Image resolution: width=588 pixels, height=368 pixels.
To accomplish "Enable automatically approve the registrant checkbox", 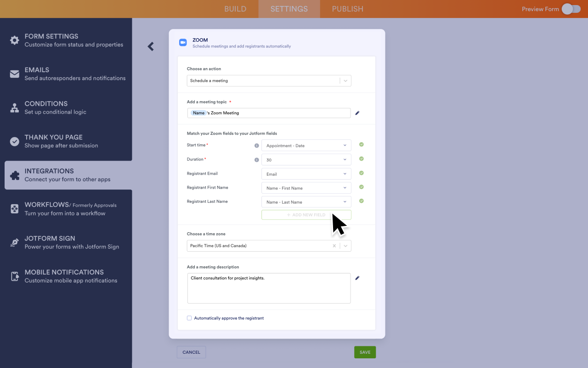I will coord(189,318).
